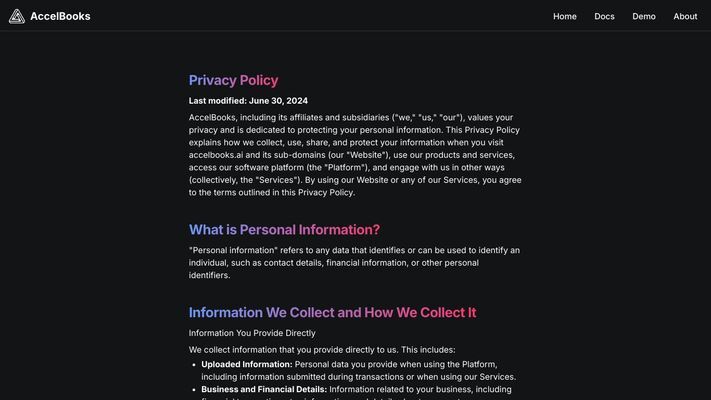Open the AccelBooks brand name link

point(60,16)
